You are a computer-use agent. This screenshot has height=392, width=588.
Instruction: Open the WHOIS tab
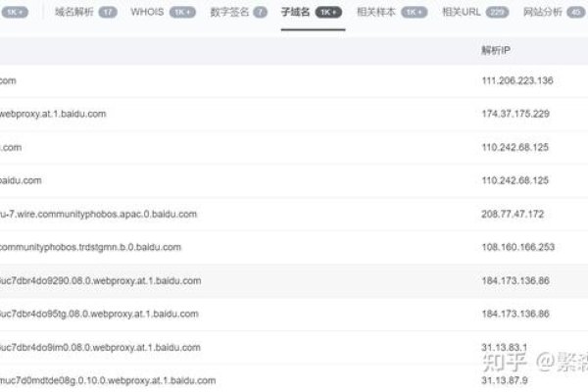click(147, 12)
